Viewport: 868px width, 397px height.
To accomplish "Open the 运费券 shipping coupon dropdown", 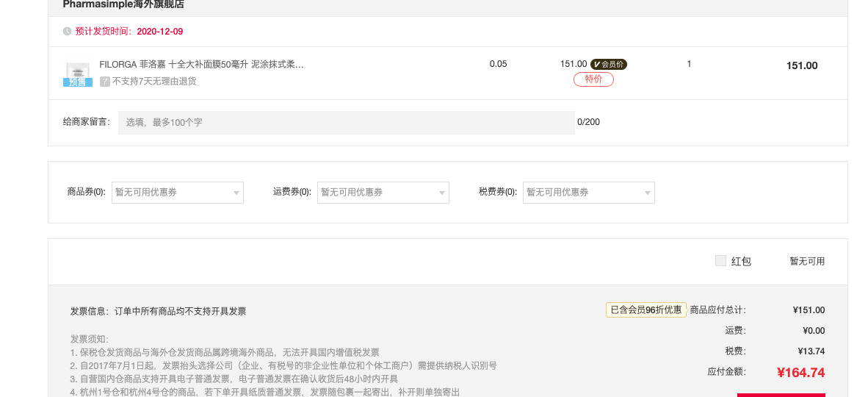I will tap(383, 193).
